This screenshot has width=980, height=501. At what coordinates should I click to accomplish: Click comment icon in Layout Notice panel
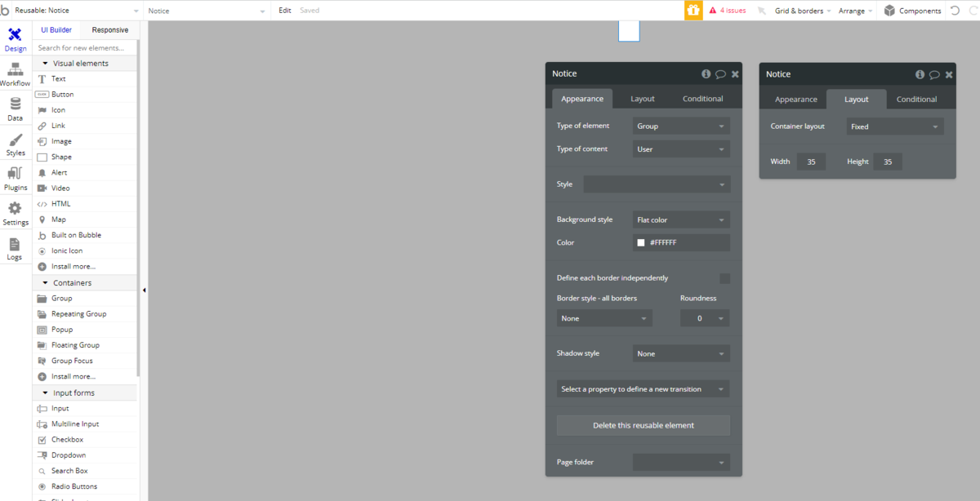coord(934,74)
